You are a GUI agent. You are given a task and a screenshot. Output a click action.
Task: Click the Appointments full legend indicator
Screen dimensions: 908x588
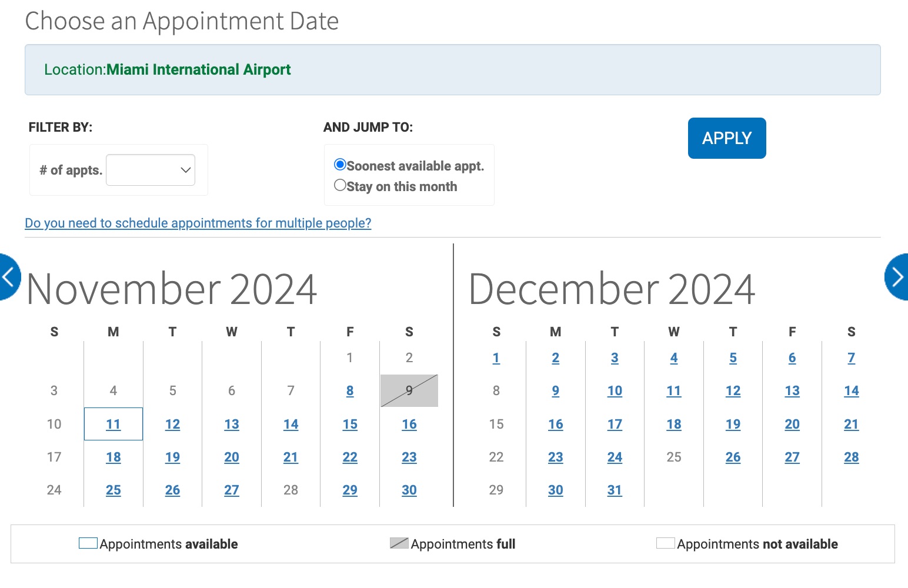398,542
